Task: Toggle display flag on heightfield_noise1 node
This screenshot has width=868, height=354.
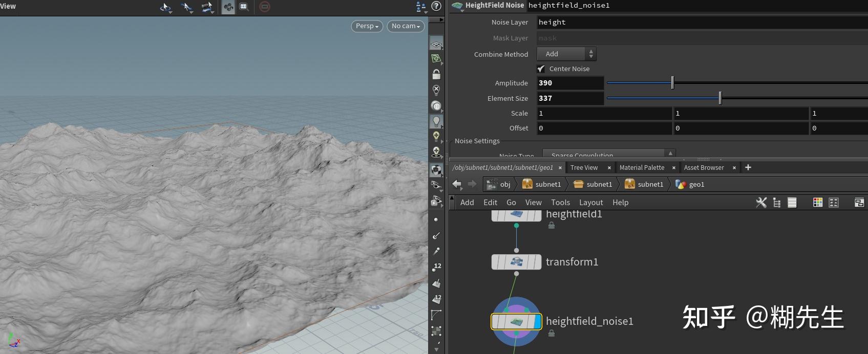Action: tap(537, 321)
